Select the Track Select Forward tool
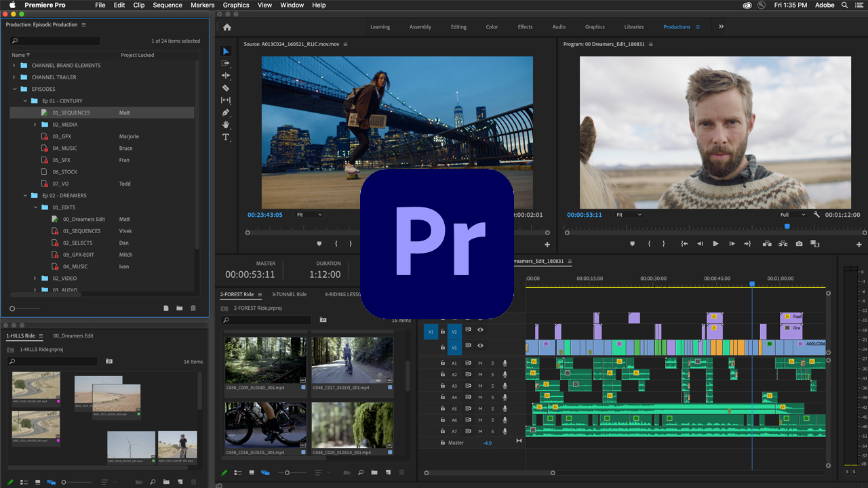This screenshot has height=488, width=868. coord(226,63)
